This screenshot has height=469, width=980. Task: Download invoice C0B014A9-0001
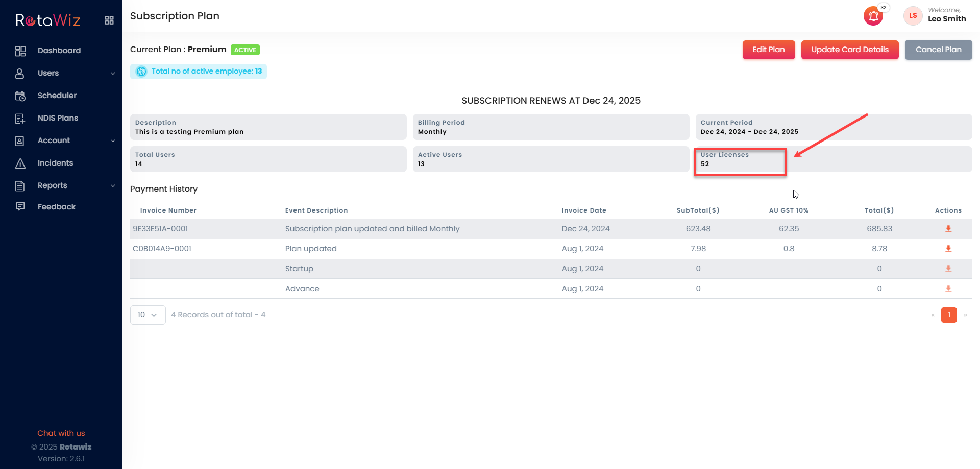pos(948,249)
